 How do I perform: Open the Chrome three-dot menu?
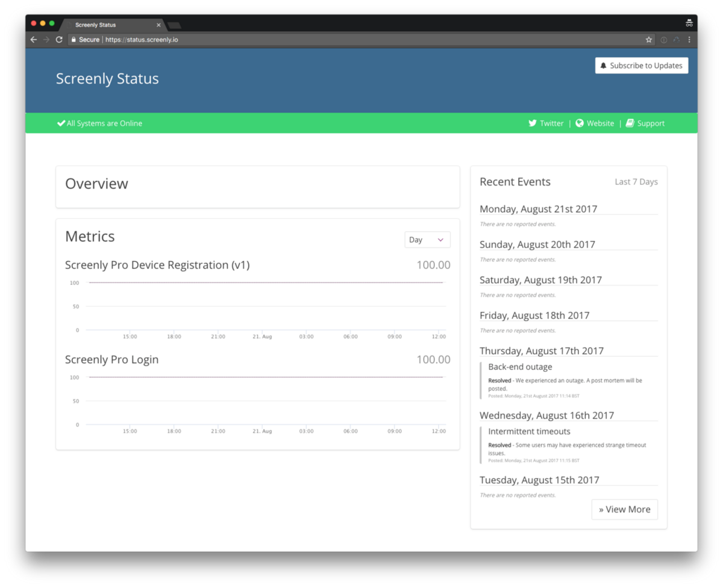coord(689,40)
